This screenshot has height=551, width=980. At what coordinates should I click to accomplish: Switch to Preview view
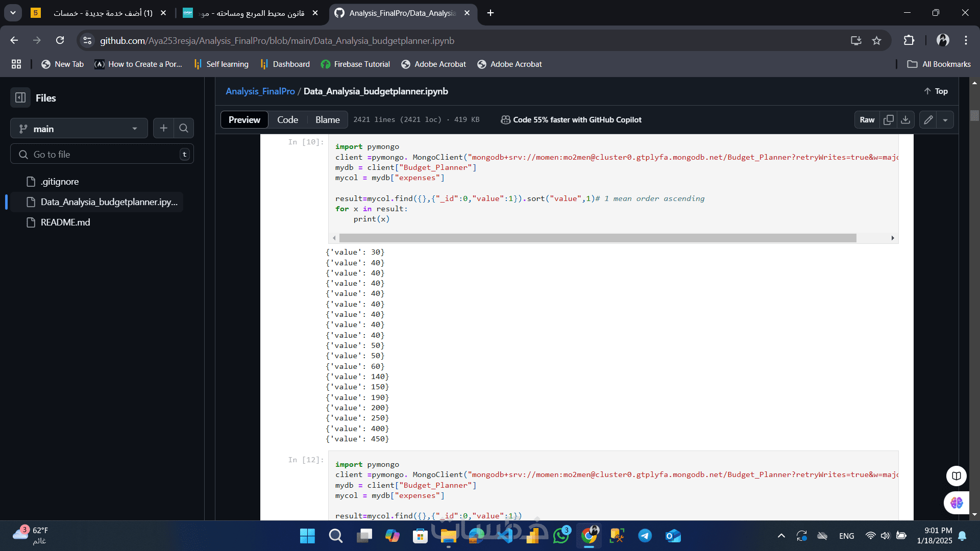(x=244, y=119)
